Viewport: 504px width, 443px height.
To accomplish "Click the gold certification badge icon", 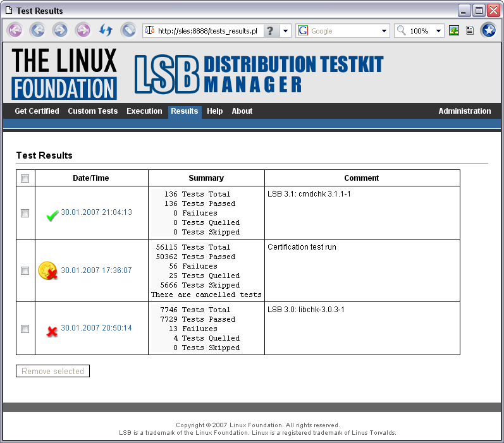I will [47, 270].
